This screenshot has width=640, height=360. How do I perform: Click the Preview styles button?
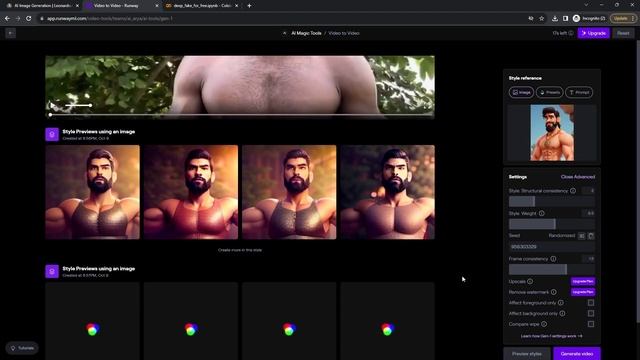pyautogui.click(x=527, y=353)
